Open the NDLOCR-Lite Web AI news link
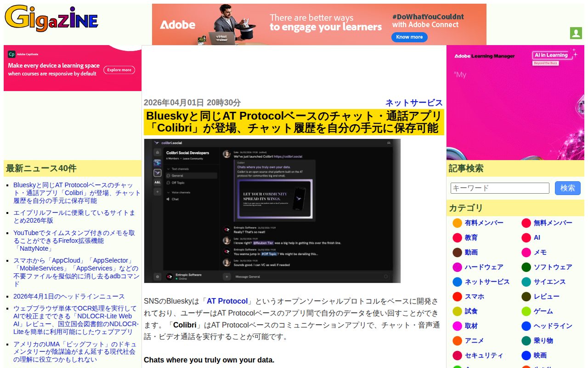 (x=76, y=320)
